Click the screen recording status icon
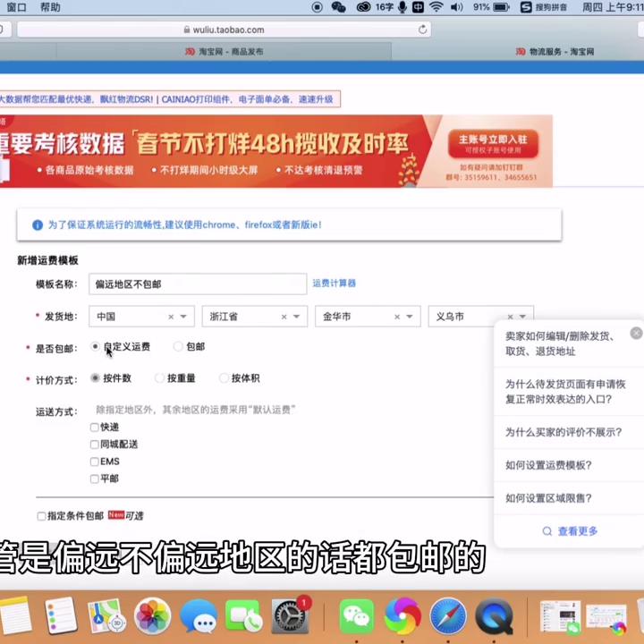The height and width of the screenshot is (644, 644). (317, 7)
